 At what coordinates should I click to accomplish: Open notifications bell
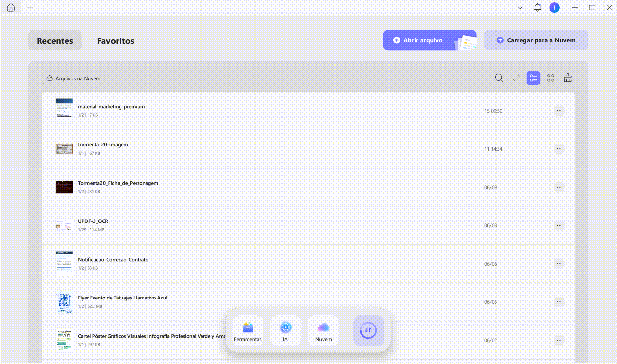(537, 7)
